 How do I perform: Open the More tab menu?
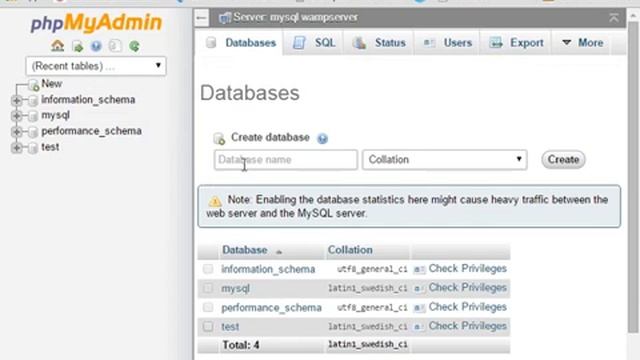[x=582, y=42]
